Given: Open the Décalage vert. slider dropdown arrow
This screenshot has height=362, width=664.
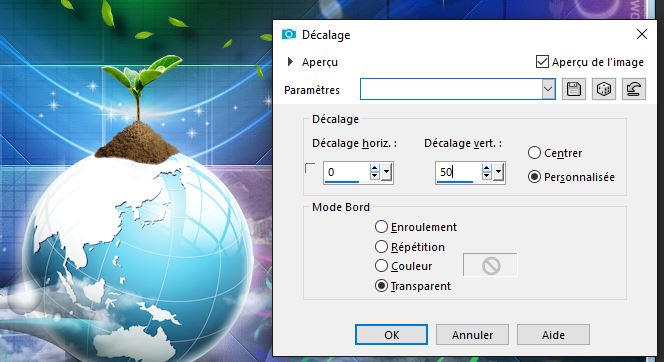Looking at the screenshot, I should [x=499, y=172].
